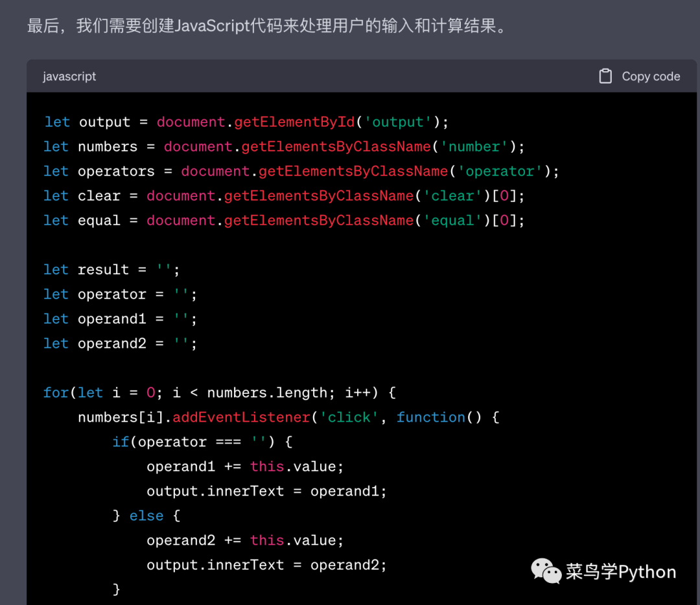Image resolution: width=700 pixels, height=605 pixels.
Task: Click getElementById in the first code line
Action: (x=294, y=122)
